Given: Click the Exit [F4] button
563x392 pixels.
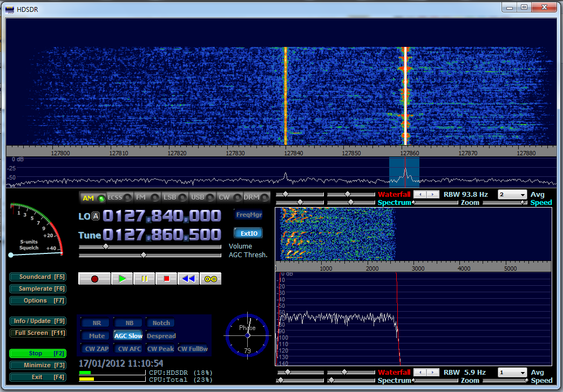Looking at the screenshot, I should pos(38,377).
